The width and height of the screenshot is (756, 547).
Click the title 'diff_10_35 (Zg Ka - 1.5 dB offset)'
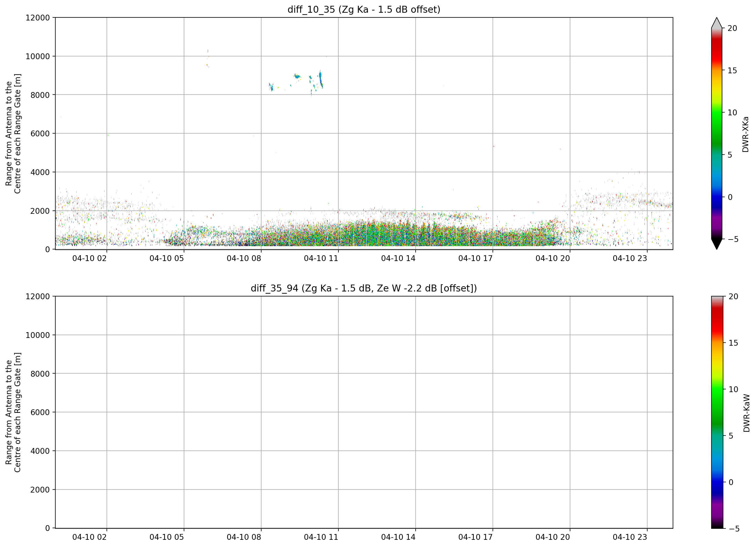coord(364,9)
